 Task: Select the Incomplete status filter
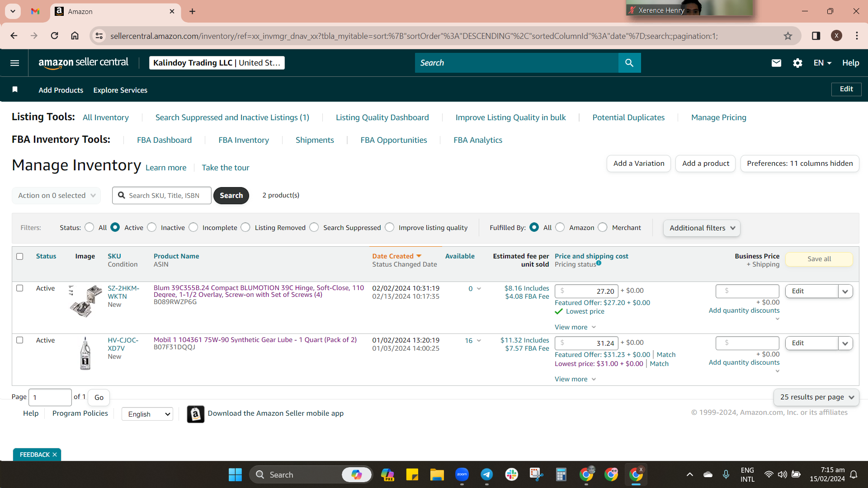[x=193, y=227]
